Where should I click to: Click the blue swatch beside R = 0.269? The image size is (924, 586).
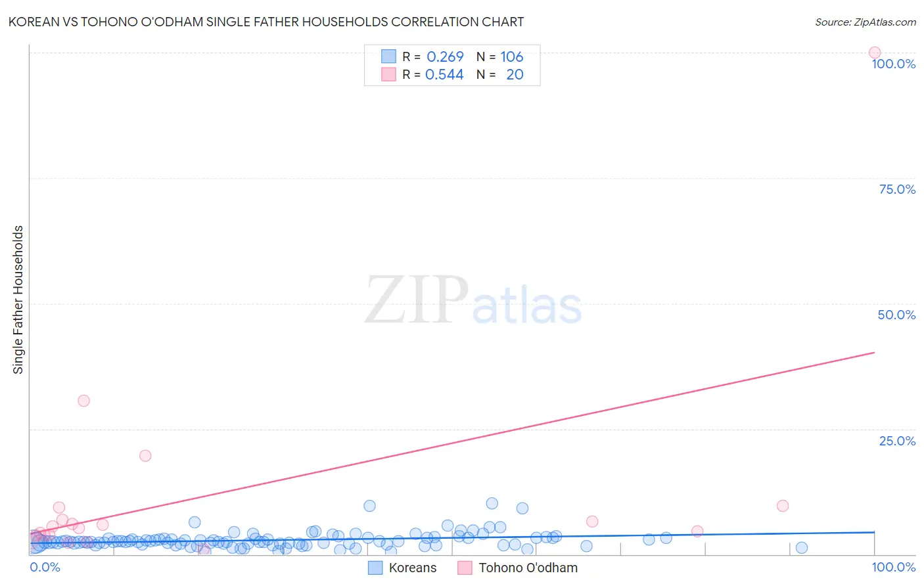389,56
